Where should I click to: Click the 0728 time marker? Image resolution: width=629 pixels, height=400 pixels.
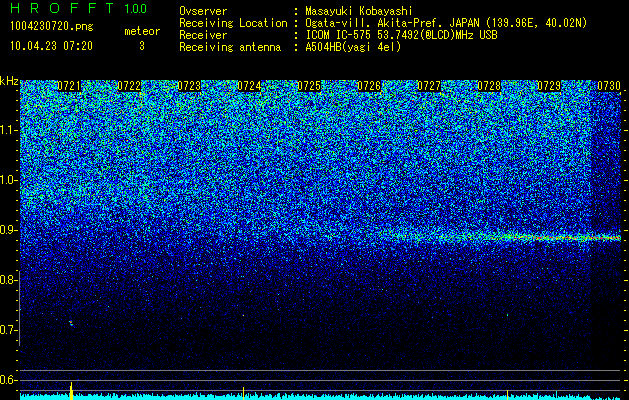489,86
